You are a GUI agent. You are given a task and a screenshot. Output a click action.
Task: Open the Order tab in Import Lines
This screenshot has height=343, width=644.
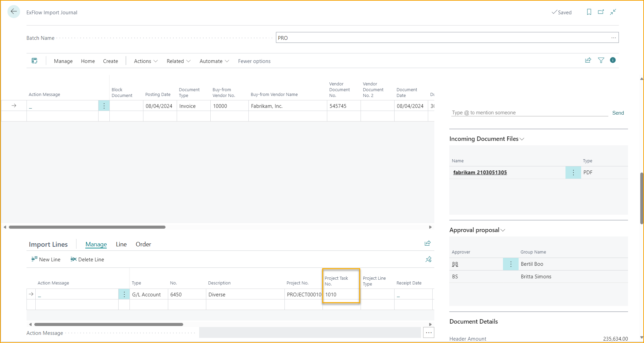[143, 244]
